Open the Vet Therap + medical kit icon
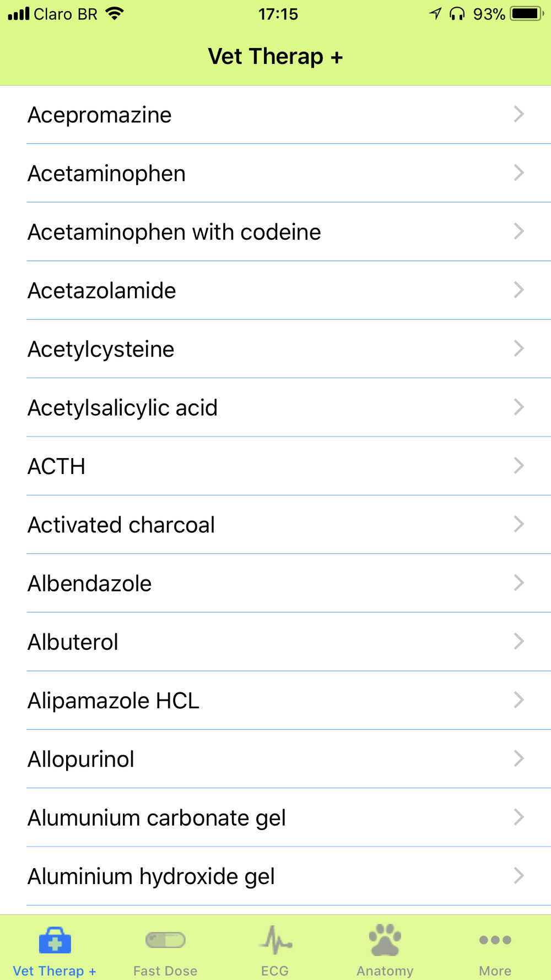Viewport: 551px width, 980px height. tap(55, 940)
